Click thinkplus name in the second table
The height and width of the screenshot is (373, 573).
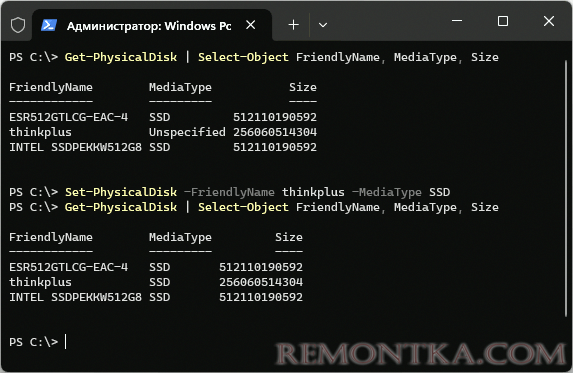(x=40, y=282)
